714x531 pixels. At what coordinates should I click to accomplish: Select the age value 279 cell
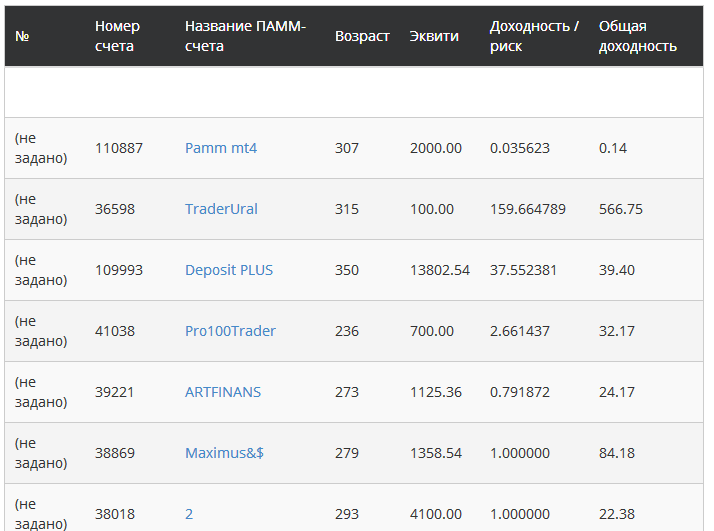(347, 453)
